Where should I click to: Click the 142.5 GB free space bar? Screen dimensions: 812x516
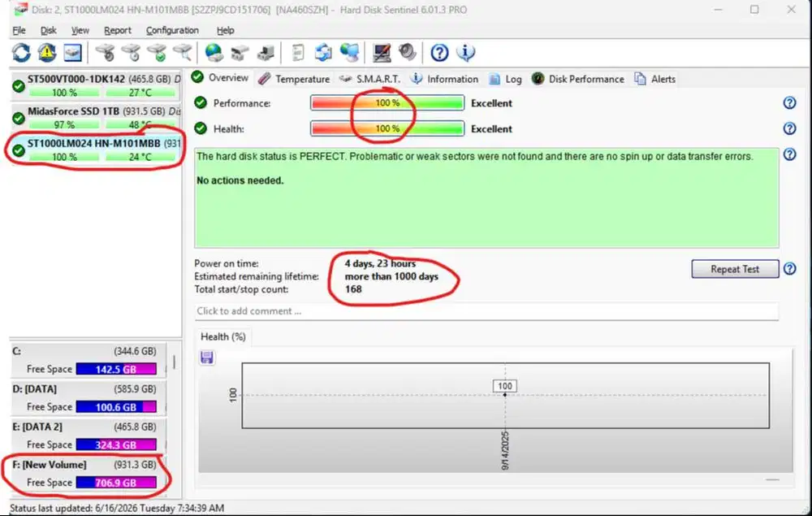tap(116, 370)
